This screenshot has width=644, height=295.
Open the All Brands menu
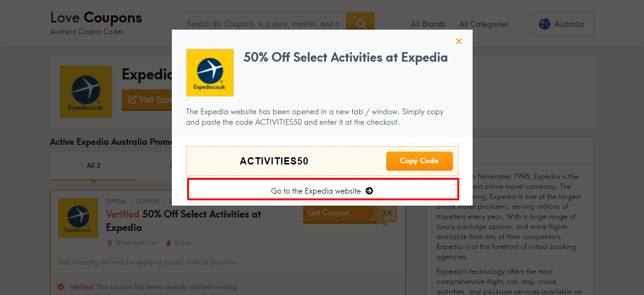tap(428, 24)
